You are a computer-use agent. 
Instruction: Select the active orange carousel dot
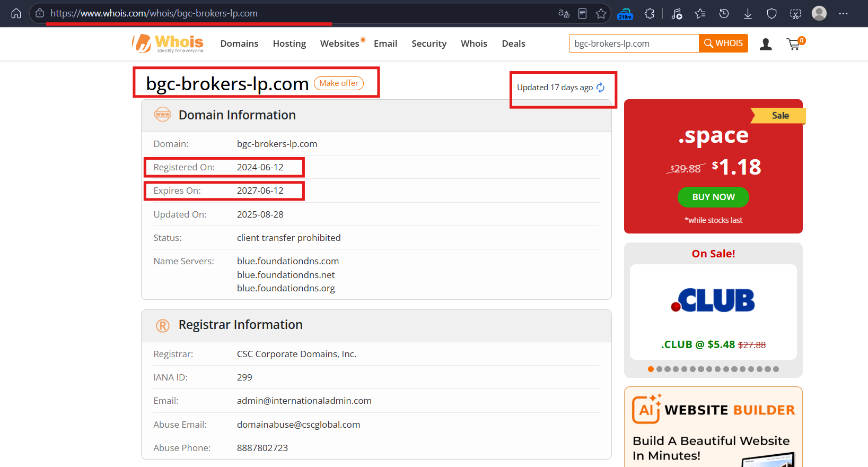click(x=651, y=369)
